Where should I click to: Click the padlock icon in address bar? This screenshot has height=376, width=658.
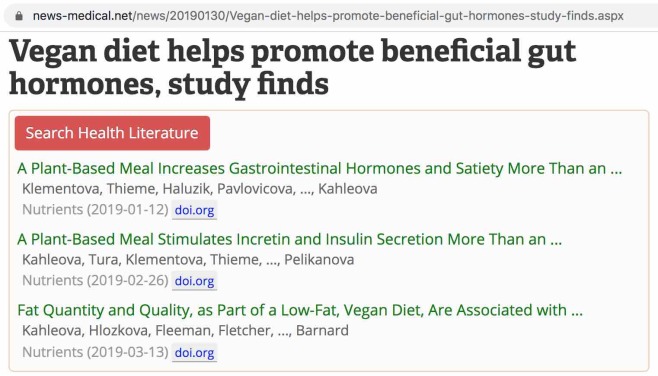click(18, 16)
